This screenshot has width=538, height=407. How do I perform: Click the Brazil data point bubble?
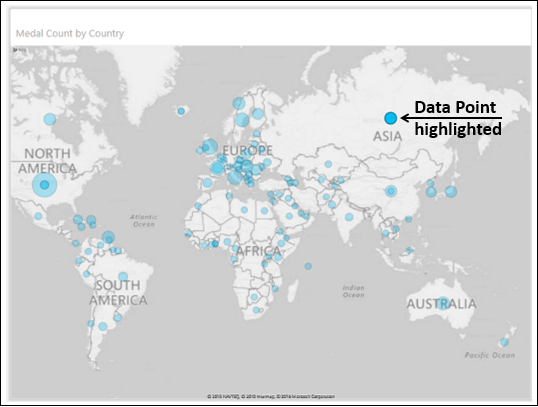click(123, 276)
